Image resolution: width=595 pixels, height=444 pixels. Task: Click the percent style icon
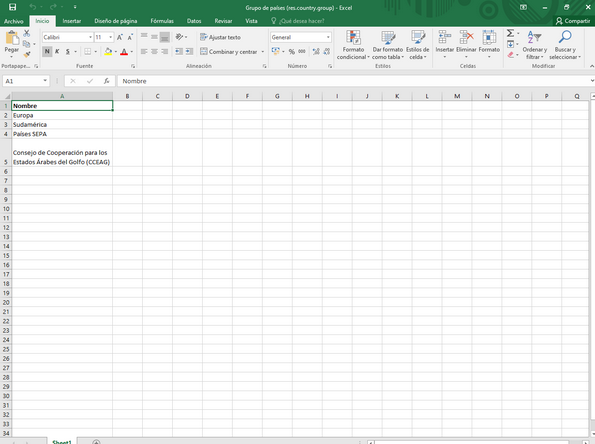point(291,52)
